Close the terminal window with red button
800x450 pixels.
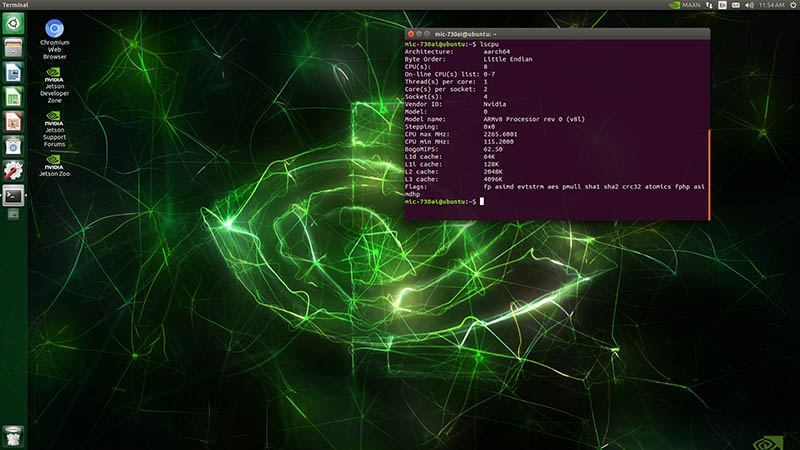411,34
